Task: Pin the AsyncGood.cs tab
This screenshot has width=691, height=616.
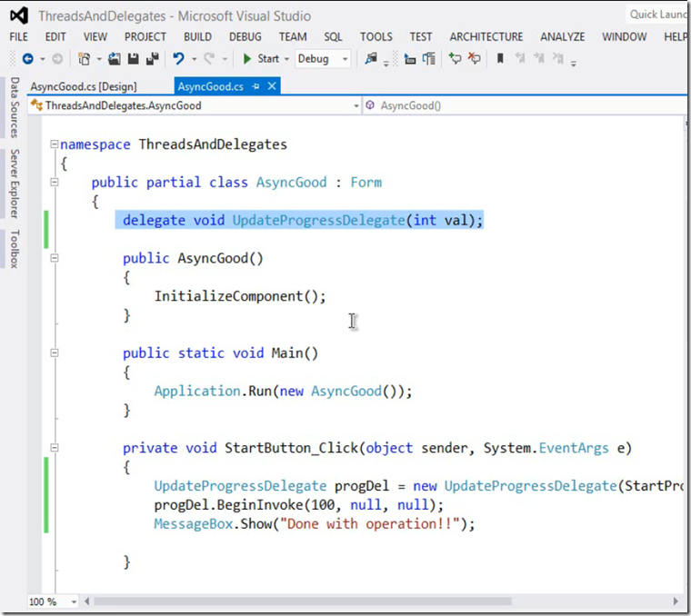Action: pyautogui.click(x=255, y=86)
